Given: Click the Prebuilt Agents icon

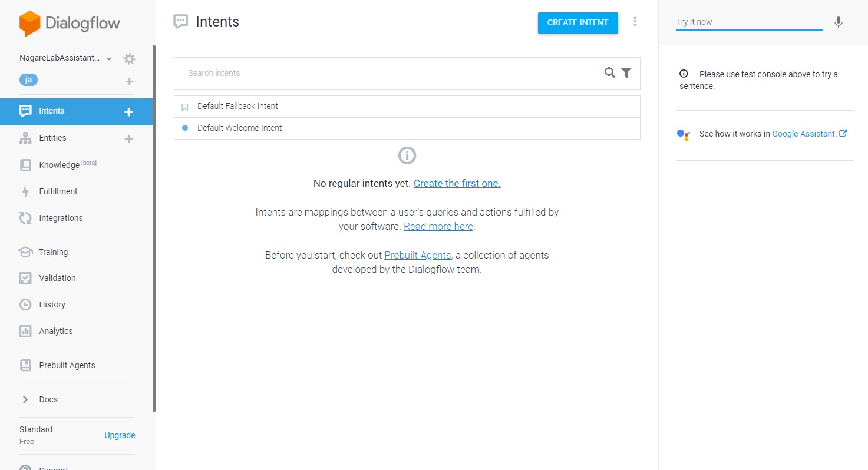Looking at the screenshot, I should click(25, 365).
